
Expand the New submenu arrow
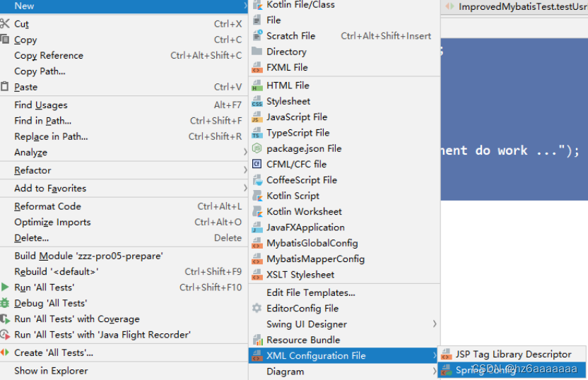tap(245, 6)
